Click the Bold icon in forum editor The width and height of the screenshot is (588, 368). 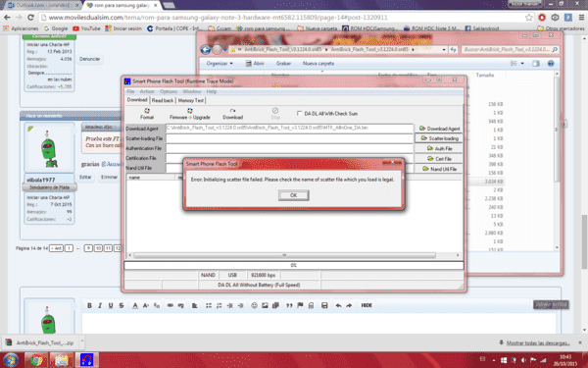pos(89,305)
